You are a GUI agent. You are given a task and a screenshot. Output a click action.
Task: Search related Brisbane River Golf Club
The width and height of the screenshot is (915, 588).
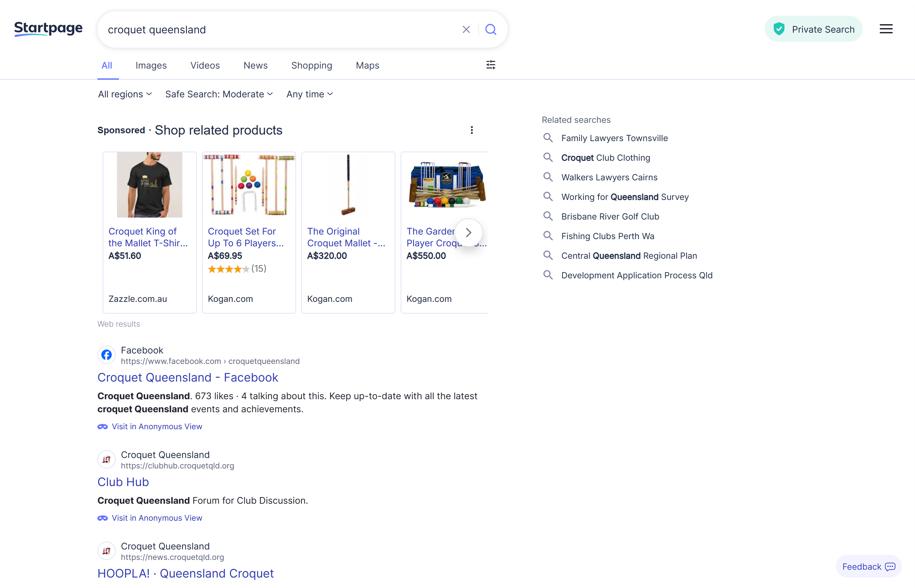click(x=610, y=217)
